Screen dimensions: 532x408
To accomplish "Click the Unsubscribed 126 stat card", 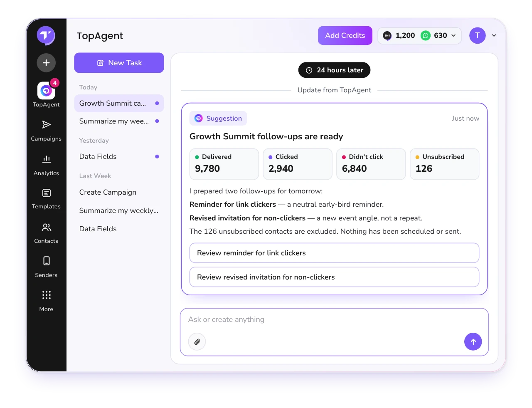I will (445, 164).
